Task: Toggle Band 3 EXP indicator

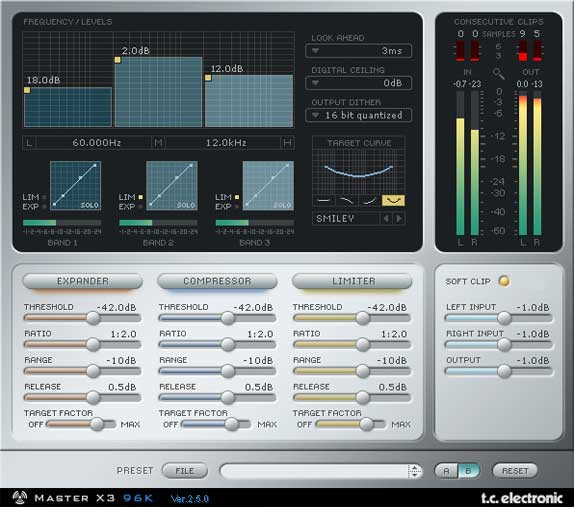Action: [x=237, y=206]
